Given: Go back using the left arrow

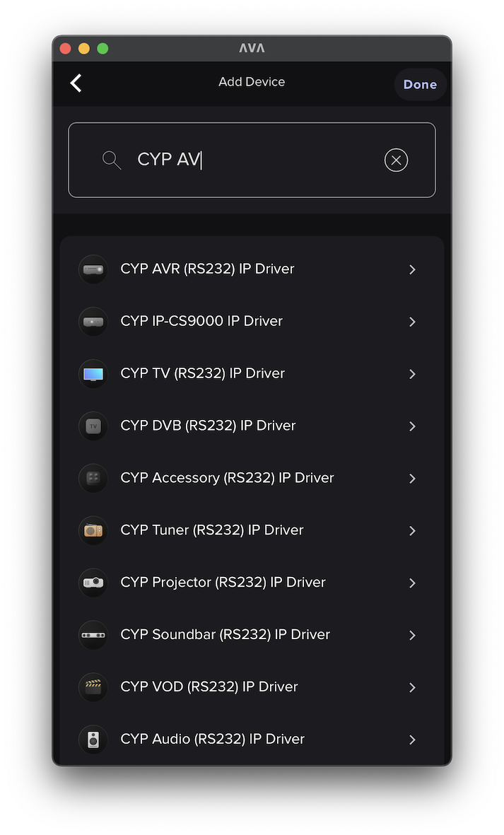Looking at the screenshot, I should click(76, 83).
